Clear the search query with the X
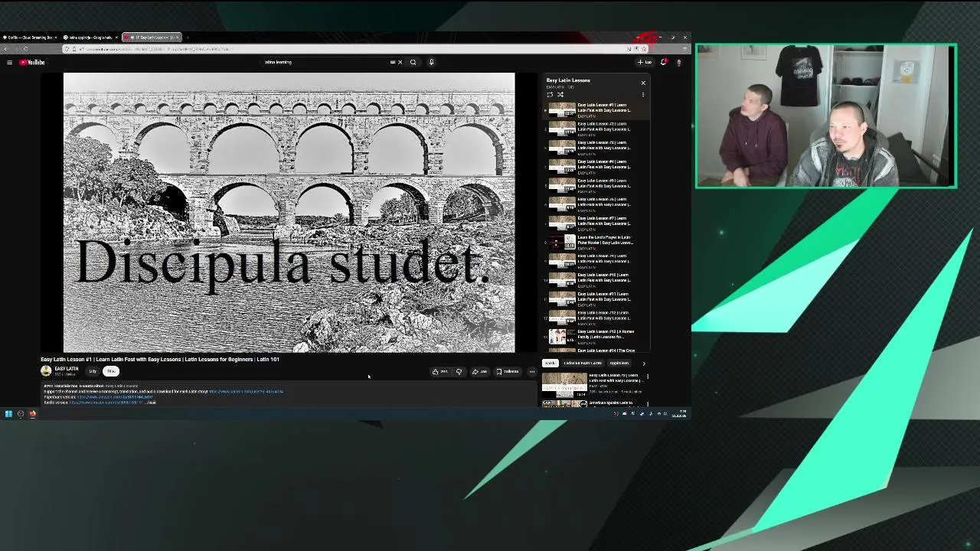Image resolution: width=980 pixels, height=551 pixels. point(400,62)
